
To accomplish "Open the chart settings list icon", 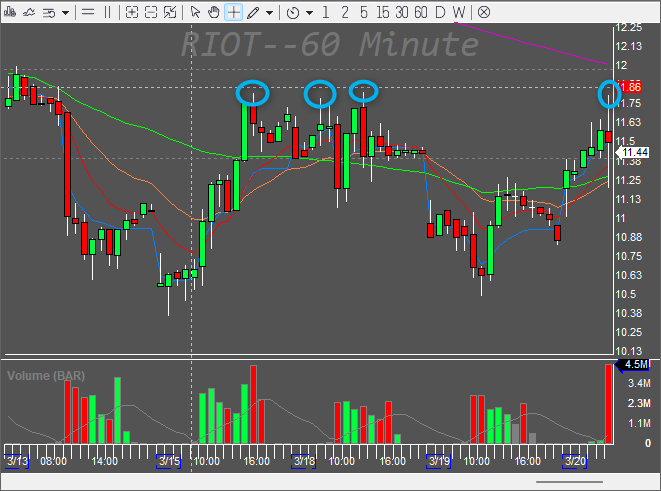I will 49,13.
